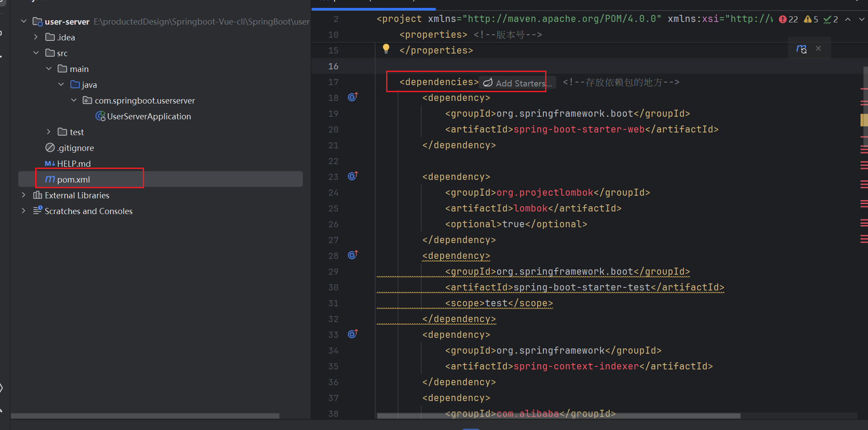Close the Maven reload floating popup
868x430 pixels.
coord(818,49)
